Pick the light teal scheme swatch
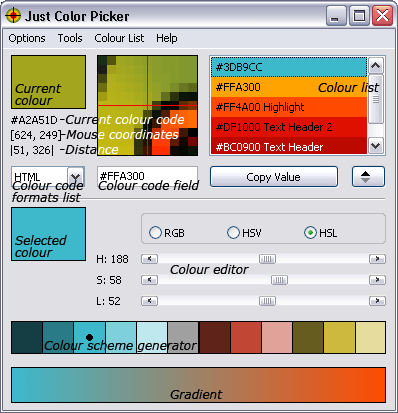 (121, 337)
